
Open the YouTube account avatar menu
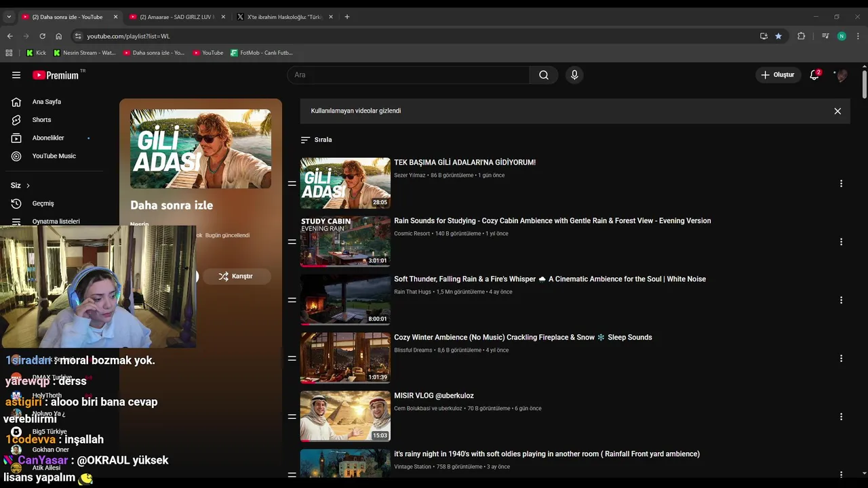point(842,75)
